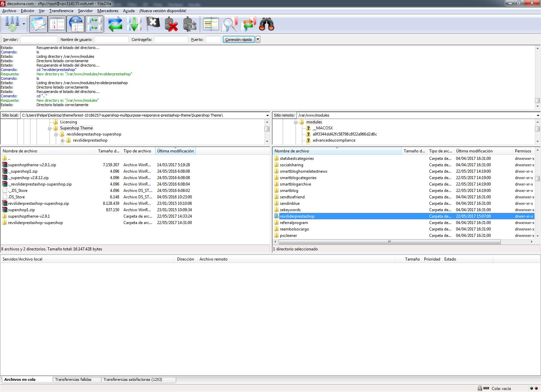The width and height of the screenshot is (541, 392).
Task: Focus the Nombre de usuario field
Action: pos(111,40)
